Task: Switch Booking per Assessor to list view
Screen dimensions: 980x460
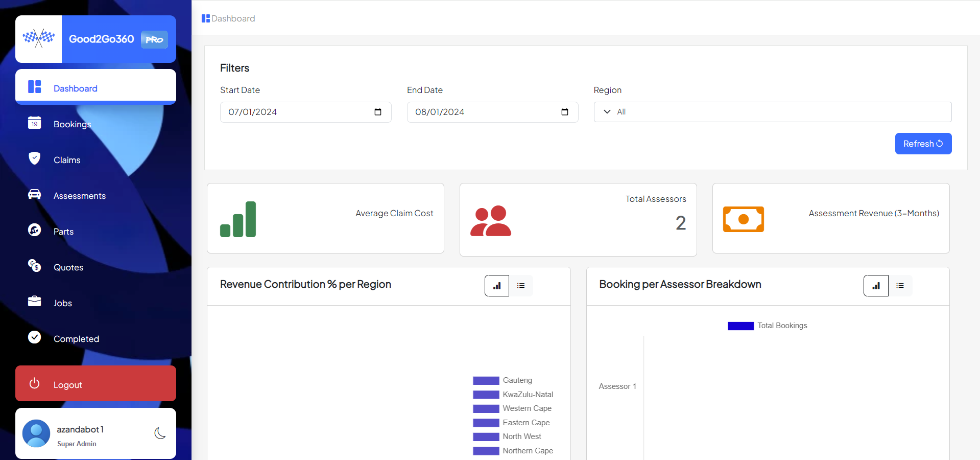Action: coord(900,286)
